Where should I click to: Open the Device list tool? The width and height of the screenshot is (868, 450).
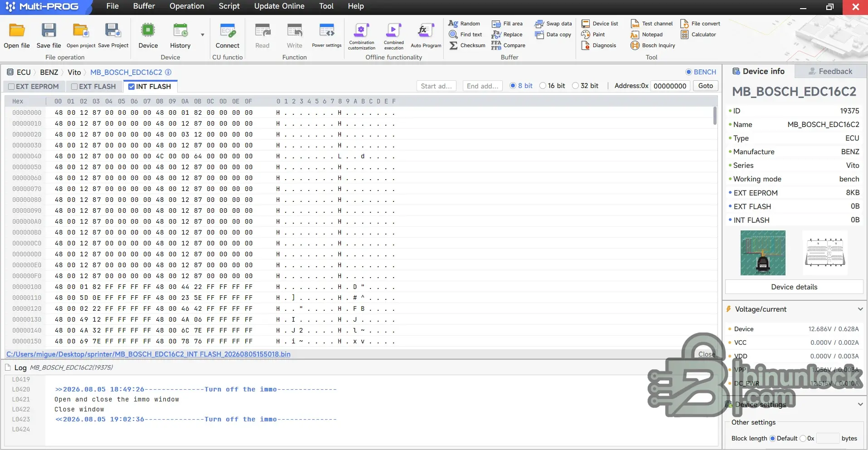pos(600,24)
